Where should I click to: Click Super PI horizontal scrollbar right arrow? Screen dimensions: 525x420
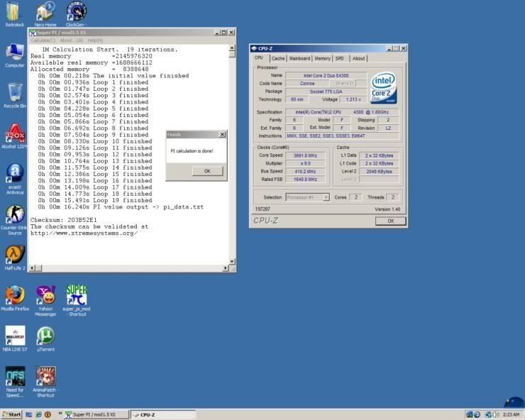[226, 268]
